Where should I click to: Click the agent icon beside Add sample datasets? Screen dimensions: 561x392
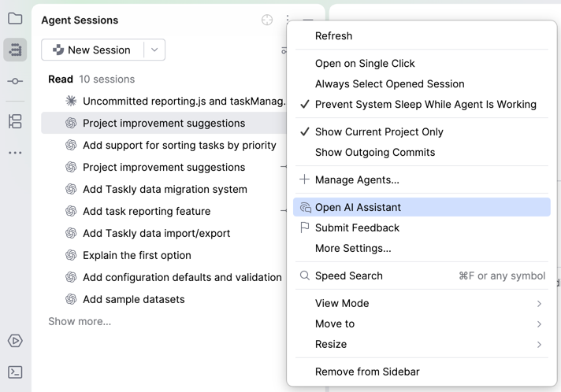point(71,299)
